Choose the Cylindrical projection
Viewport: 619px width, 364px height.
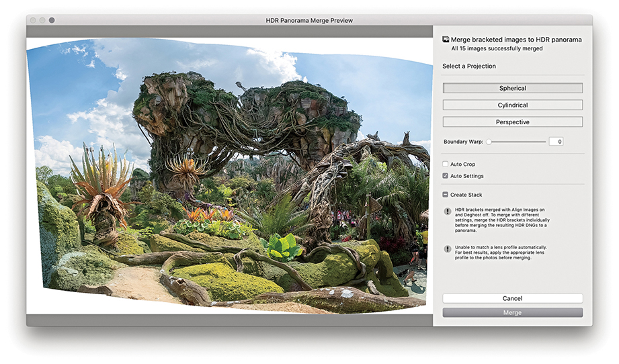point(512,105)
